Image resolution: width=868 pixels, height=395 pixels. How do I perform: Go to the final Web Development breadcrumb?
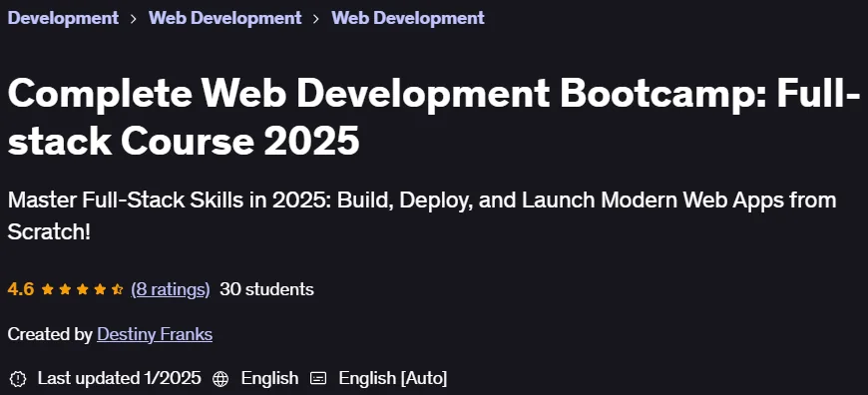coord(408,18)
